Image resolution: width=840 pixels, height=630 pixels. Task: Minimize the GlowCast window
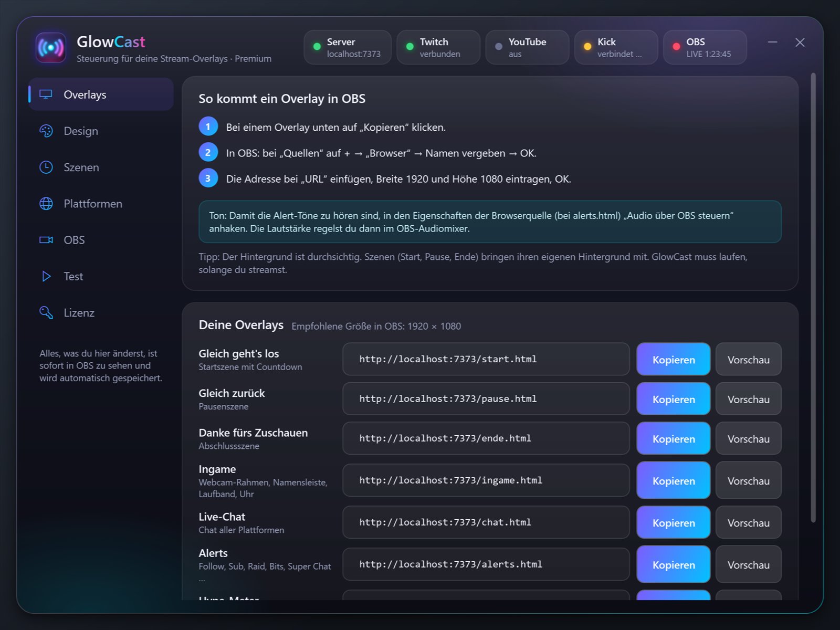[772, 42]
